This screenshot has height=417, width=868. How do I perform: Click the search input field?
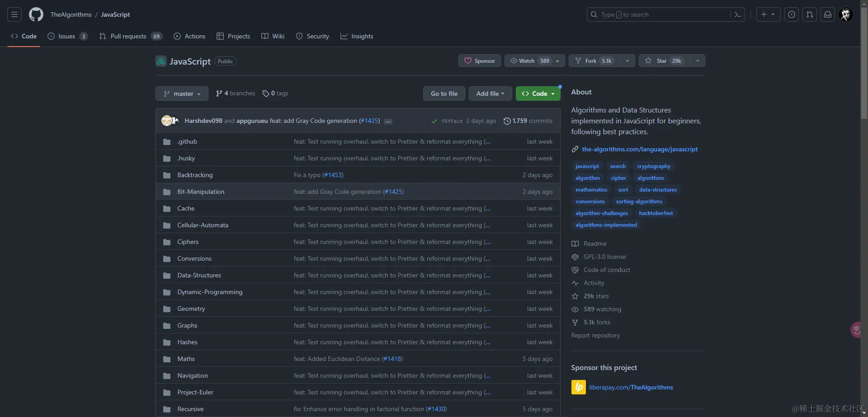659,14
